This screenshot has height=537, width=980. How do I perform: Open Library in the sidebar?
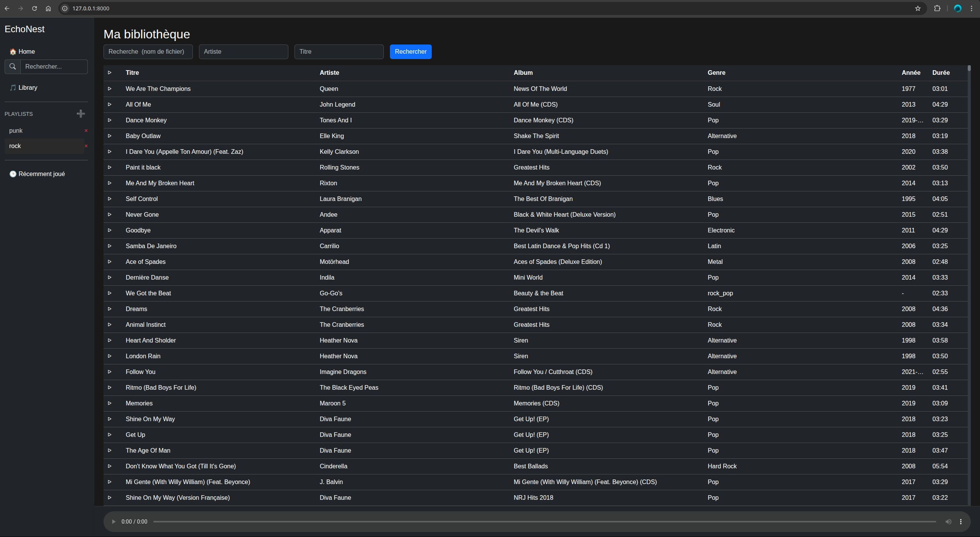click(x=23, y=87)
